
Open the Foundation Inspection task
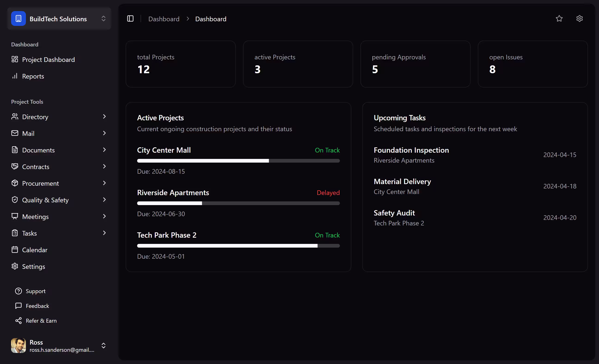(x=411, y=150)
